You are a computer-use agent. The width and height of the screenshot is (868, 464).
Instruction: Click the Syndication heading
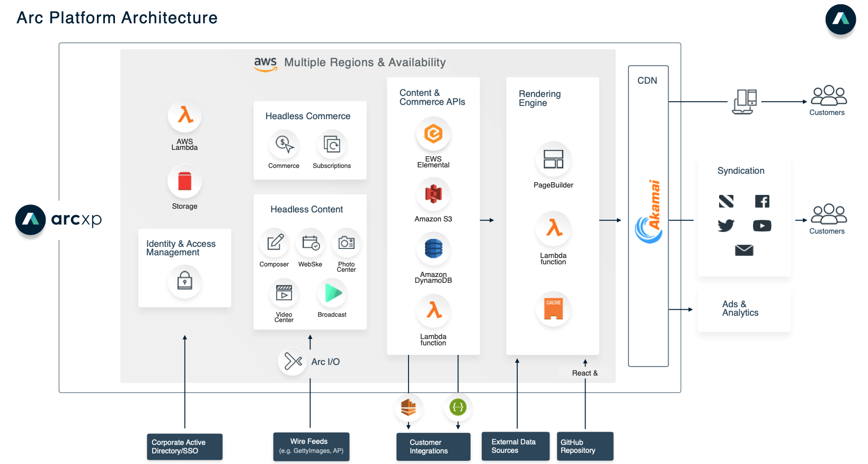[x=741, y=171]
